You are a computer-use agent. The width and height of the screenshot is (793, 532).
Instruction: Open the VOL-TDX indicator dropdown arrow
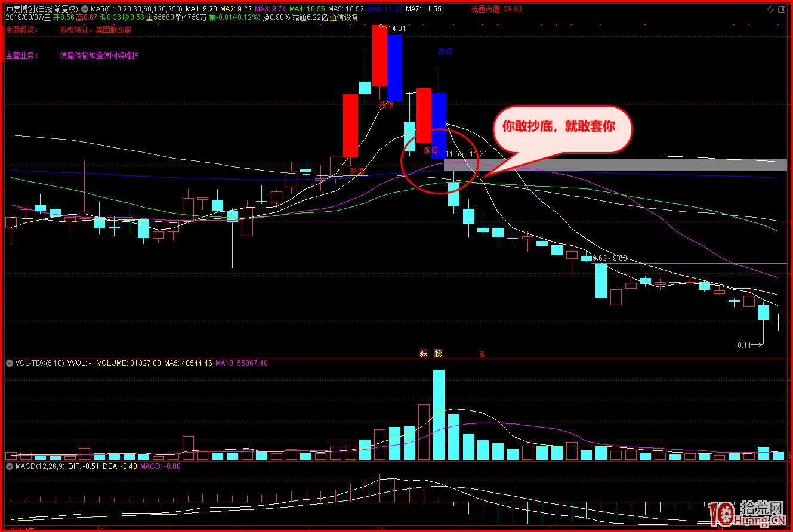(9, 363)
